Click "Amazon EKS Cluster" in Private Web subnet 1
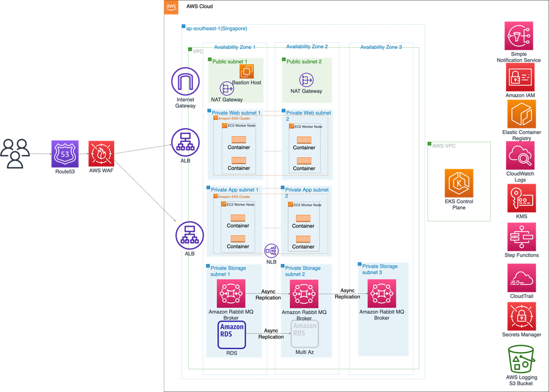Image resolution: width=549 pixels, height=392 pixels. (x=234, y=118)
